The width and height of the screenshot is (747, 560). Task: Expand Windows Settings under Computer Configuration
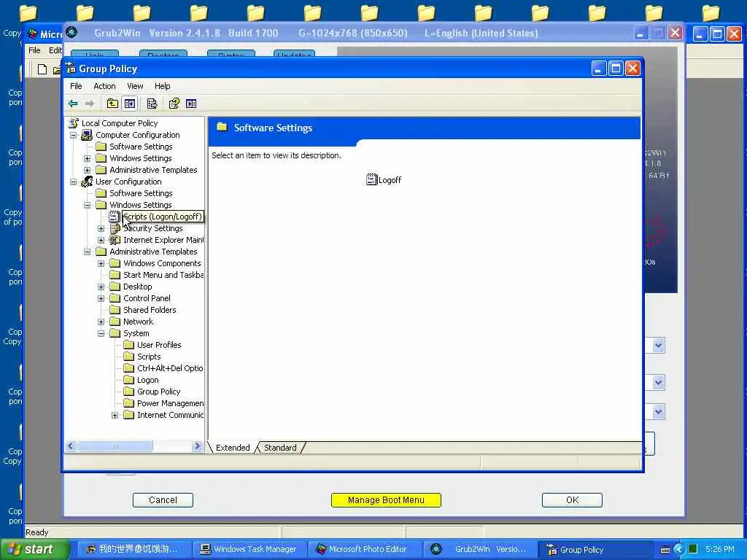click(x=88, y=158)
